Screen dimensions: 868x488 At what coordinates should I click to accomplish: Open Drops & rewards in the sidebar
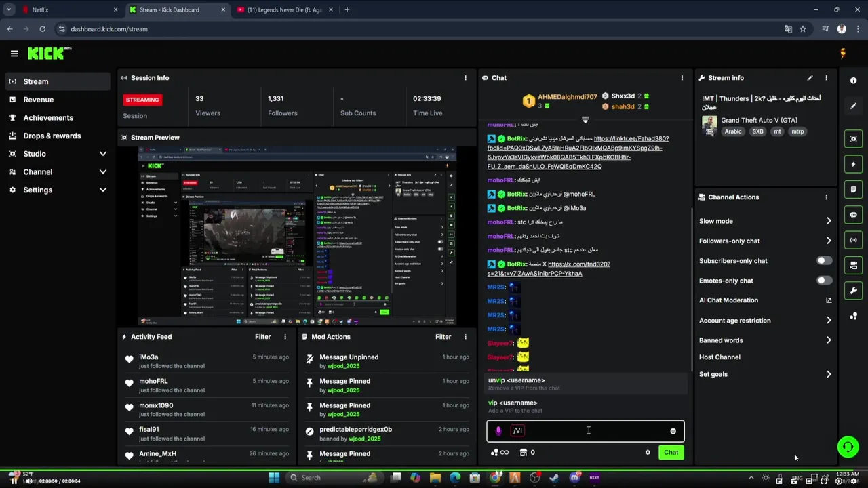[58, 136]
